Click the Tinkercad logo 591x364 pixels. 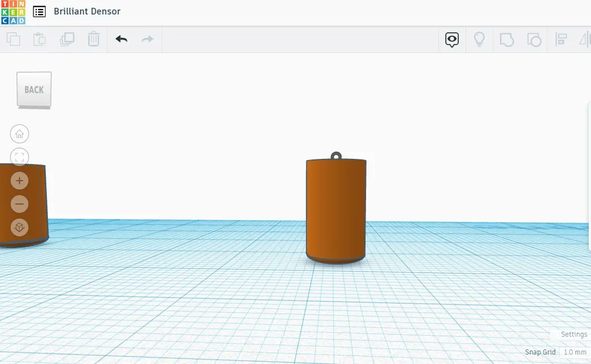tap(13, 12)
